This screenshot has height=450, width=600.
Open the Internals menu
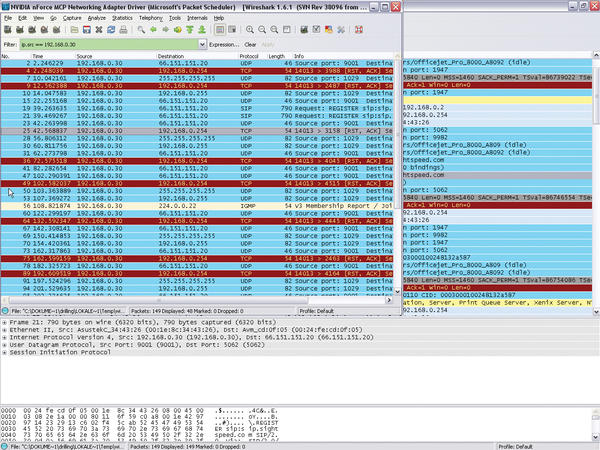pyautogui.click(x=197, y=18)
